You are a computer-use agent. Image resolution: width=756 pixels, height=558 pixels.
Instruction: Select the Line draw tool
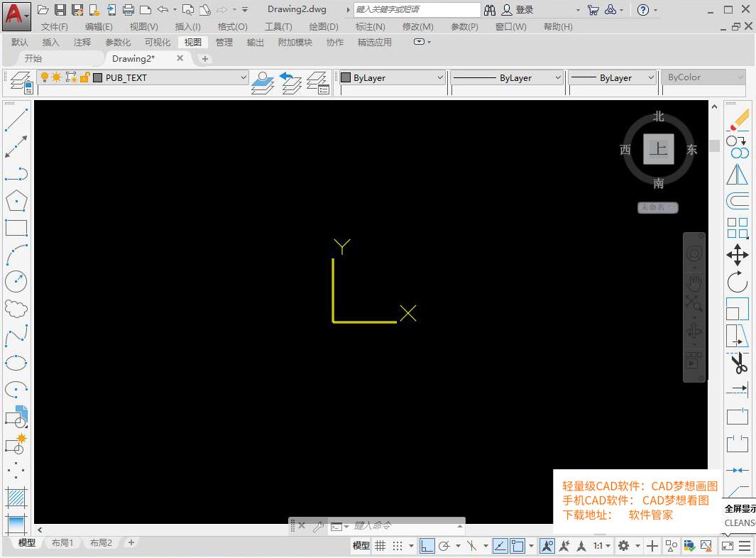[x=16, y=119]
